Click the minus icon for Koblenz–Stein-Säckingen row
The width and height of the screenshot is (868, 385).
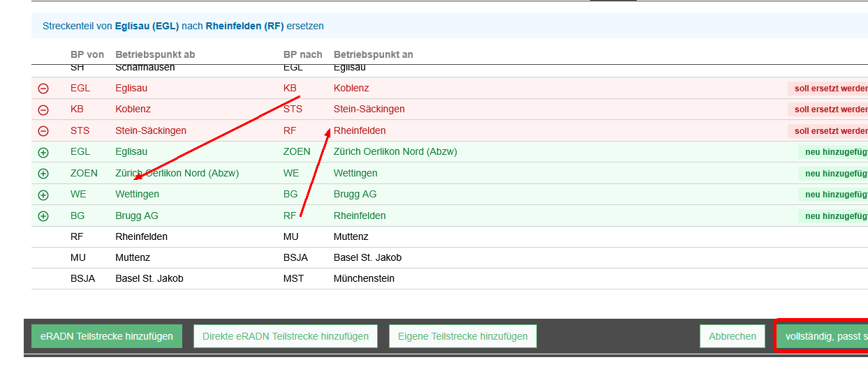pos(43,110)
